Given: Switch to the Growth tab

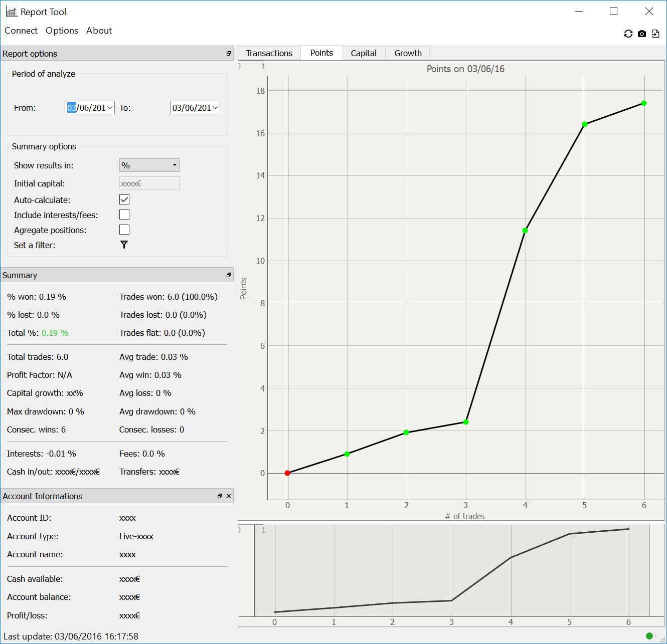Looking at the screenshot, I should pyautogui.click(x=408, y=53).
